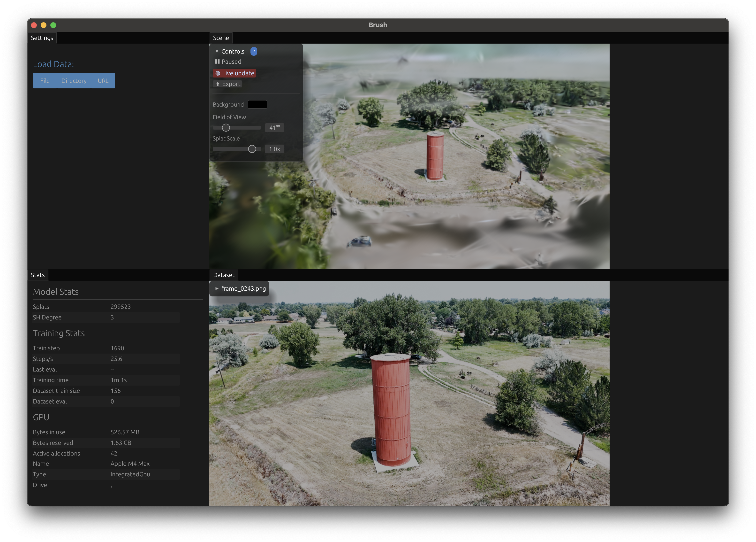Screen dimensions: 756x542
Task: Click the blue help question mark icon
Action: pos(254,51)
